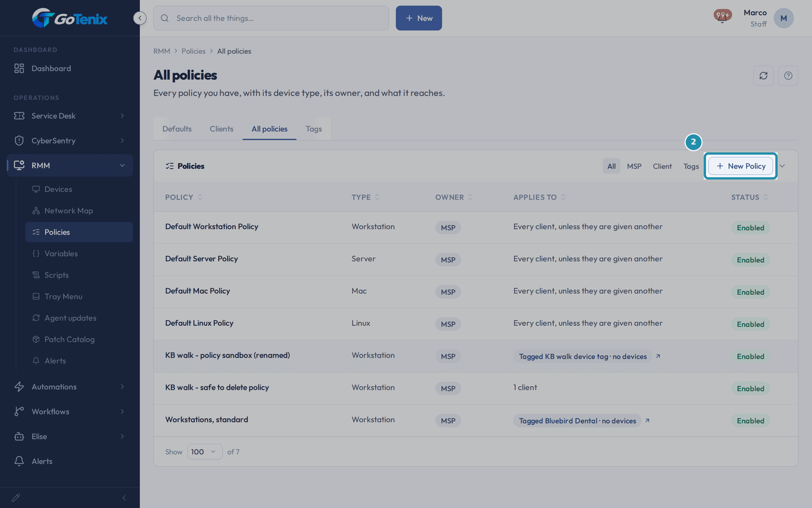Expand the Service Desk menu
The height and width of the screenshot is (508, 812).
(x=70, y=116)
